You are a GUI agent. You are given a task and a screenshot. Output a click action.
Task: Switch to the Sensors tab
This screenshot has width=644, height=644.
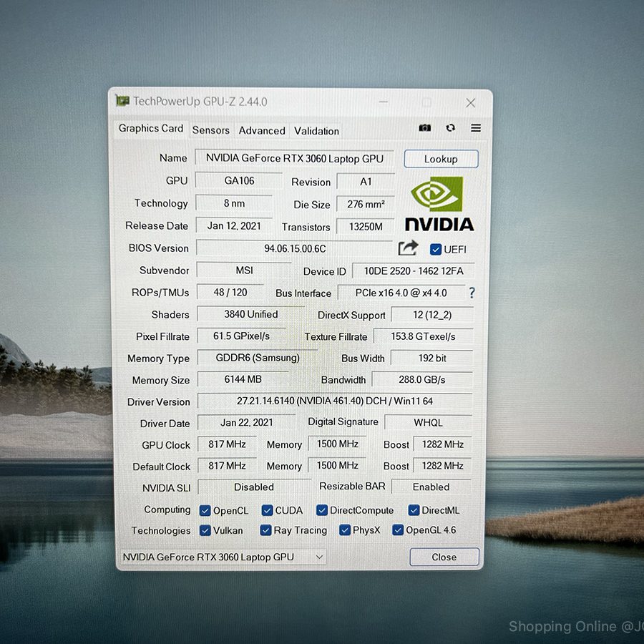click(210, 130)
